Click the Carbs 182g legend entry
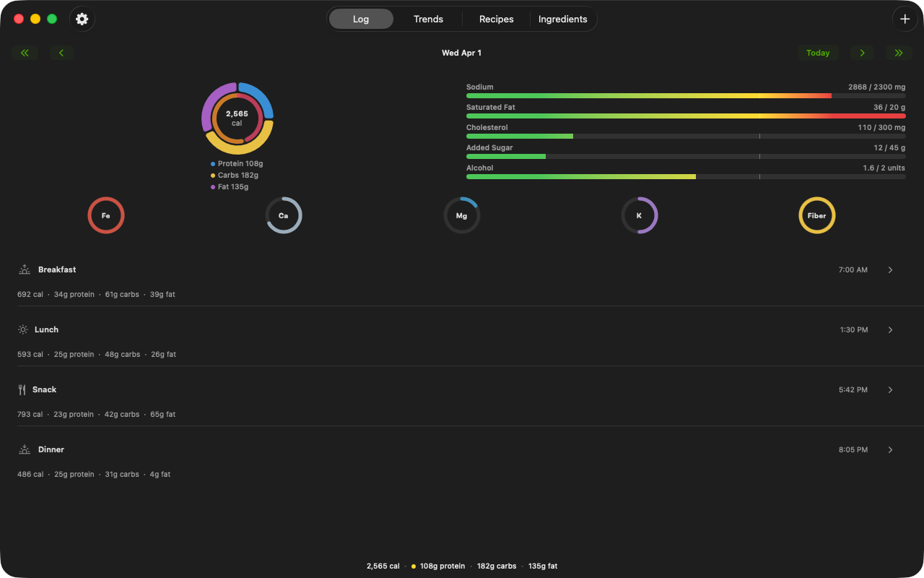The image size is (924, 578). pyautogui.click(x=235, y=176)
